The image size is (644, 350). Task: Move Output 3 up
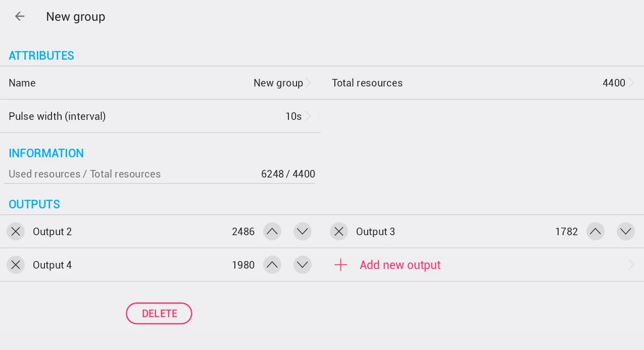596,232
